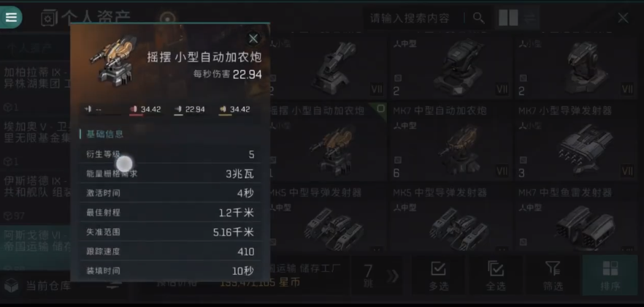This screenshot has height=307, width=644.
Task: Select MK7 中型鱼雷发射器 item
Action: (576, 218)
